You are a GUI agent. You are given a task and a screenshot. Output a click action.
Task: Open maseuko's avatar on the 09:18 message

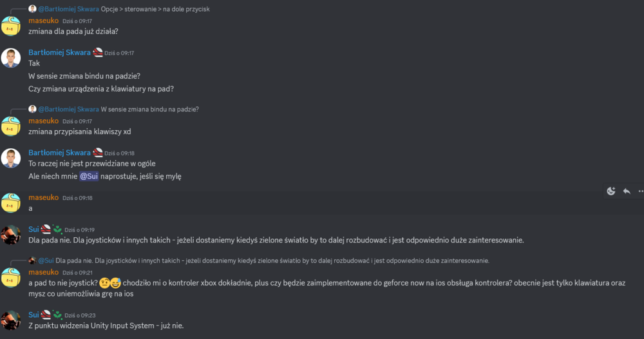(11, 202)
